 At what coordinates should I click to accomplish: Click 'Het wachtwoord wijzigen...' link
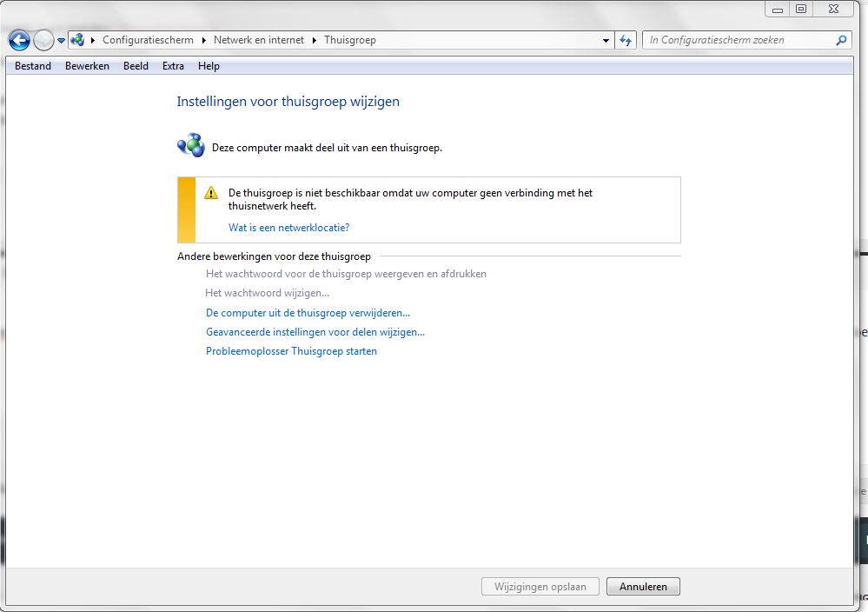pyautogui.click(x=268, y=293)
